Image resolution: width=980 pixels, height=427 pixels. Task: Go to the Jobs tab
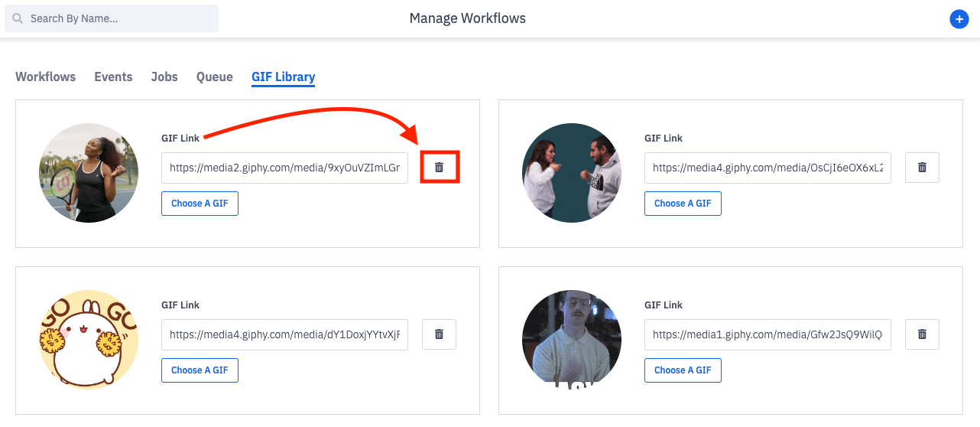(164, 77)
